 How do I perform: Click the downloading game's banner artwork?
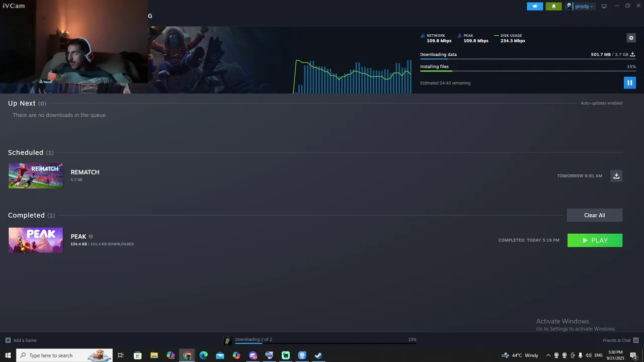(x=221, y=60)
